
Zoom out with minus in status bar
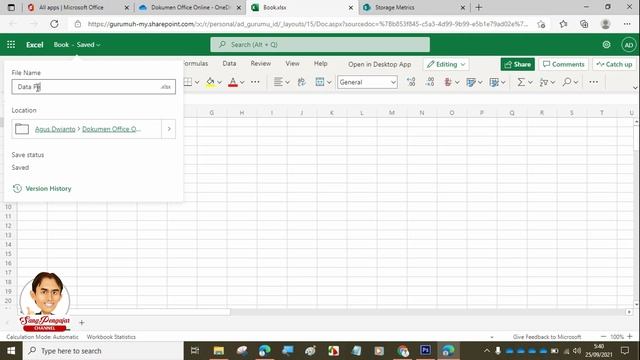click(x=603, y=337)
